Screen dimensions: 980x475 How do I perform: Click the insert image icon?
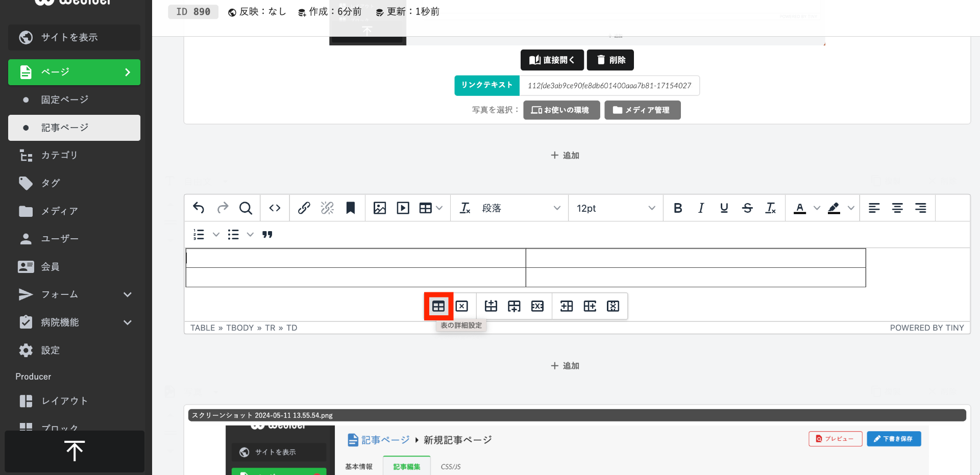(380, 208)
